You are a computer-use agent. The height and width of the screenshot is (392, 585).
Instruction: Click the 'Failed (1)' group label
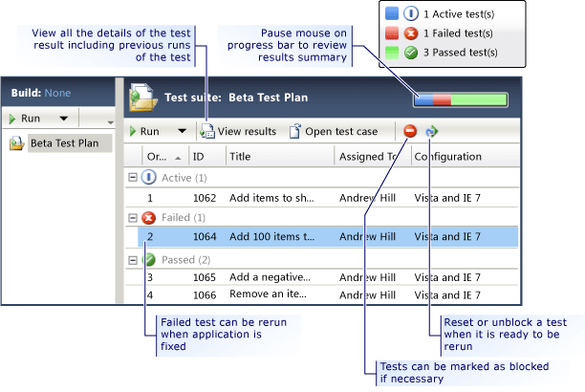[184, 218]
